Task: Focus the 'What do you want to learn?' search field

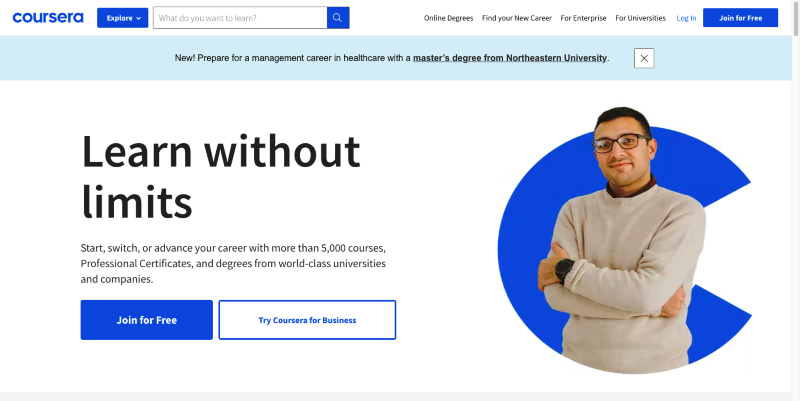Action: tap(240, 18)
